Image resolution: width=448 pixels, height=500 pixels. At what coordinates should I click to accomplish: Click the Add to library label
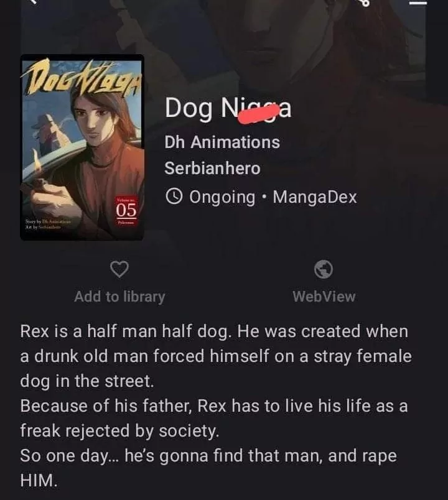119,297
